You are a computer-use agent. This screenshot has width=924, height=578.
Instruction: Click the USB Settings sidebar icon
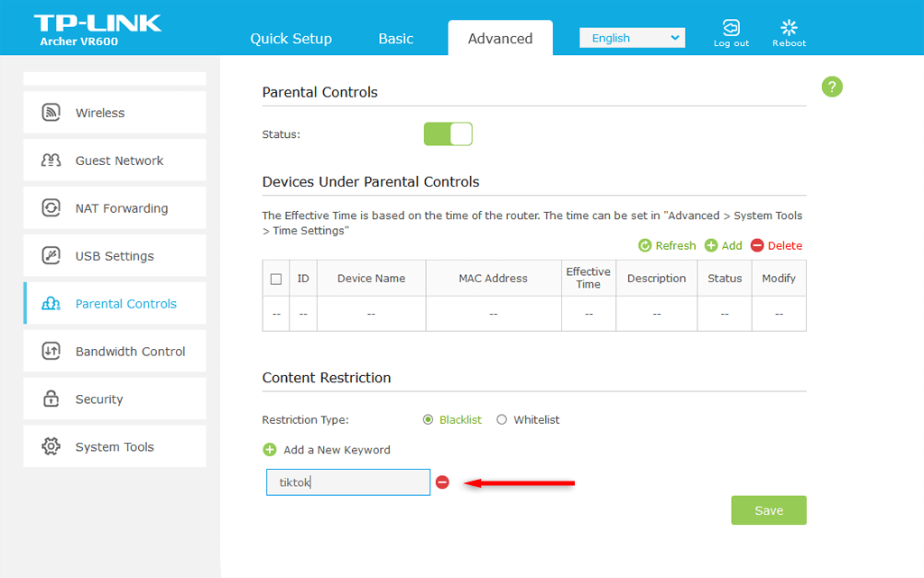pyautogui.click(x=51, y=256)
